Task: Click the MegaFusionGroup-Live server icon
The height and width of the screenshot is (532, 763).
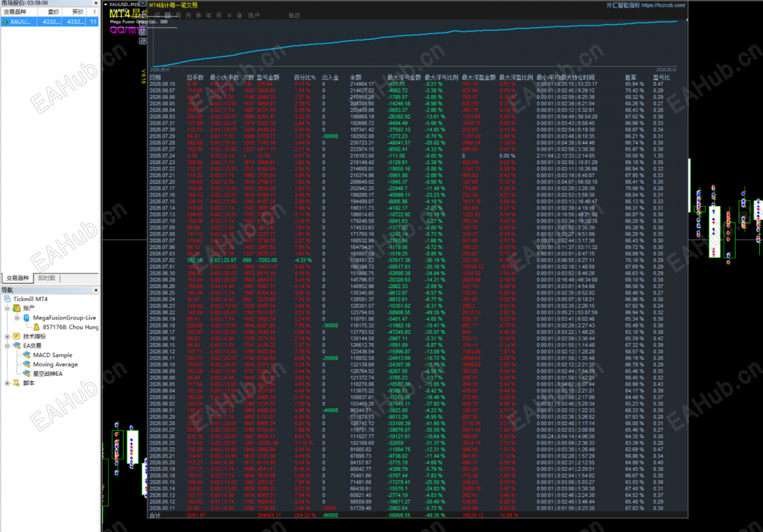Action: click(26, 317)
